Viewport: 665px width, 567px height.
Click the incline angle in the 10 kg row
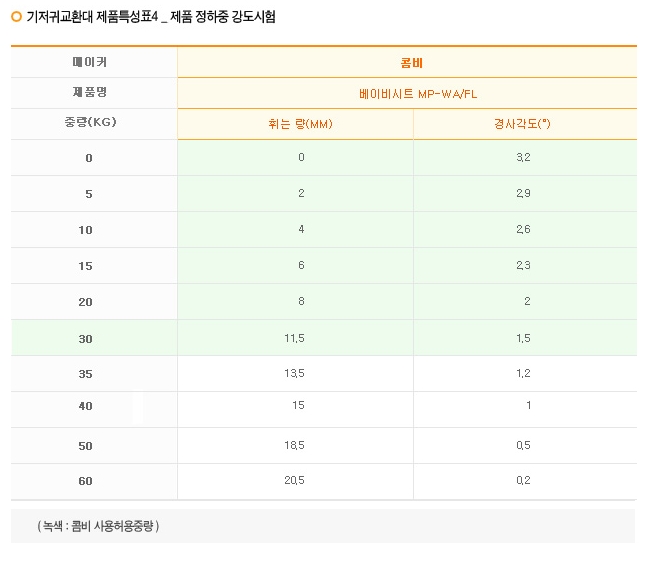click(x=523, y=229)
